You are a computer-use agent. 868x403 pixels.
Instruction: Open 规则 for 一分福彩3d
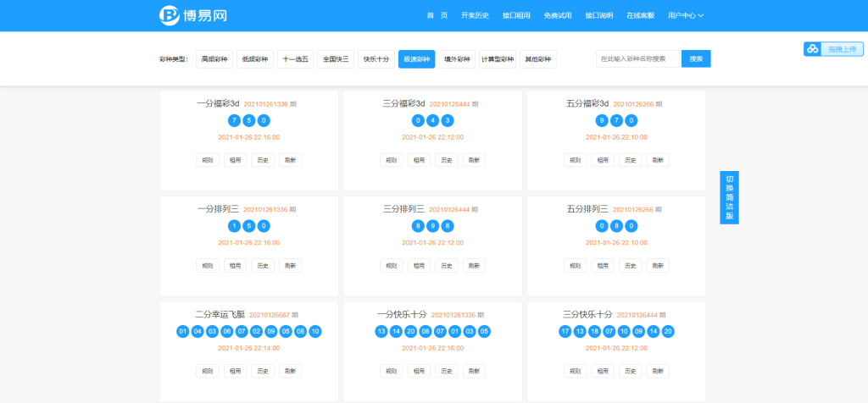tap(208, 160)
